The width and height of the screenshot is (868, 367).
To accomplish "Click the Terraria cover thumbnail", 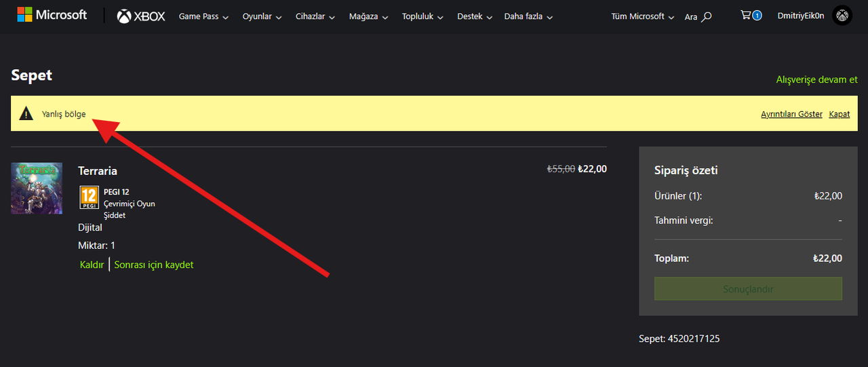I will pos(37,188).
